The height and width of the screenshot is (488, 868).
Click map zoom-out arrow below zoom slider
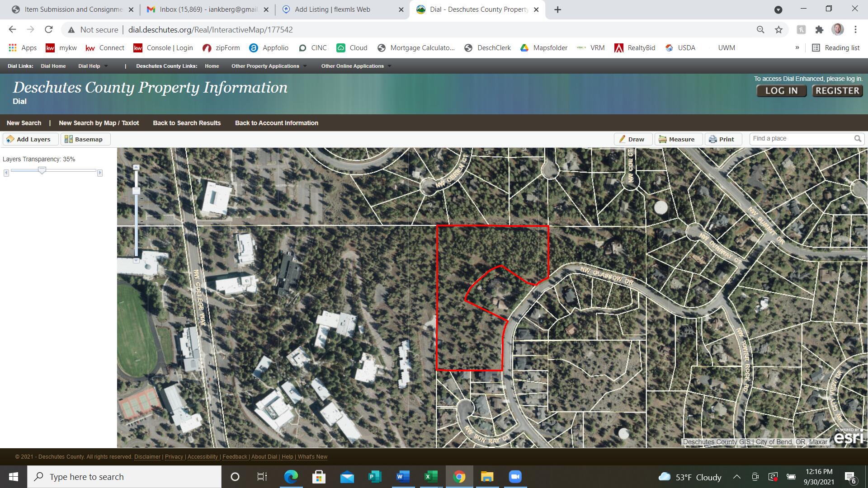click(136, 261)
